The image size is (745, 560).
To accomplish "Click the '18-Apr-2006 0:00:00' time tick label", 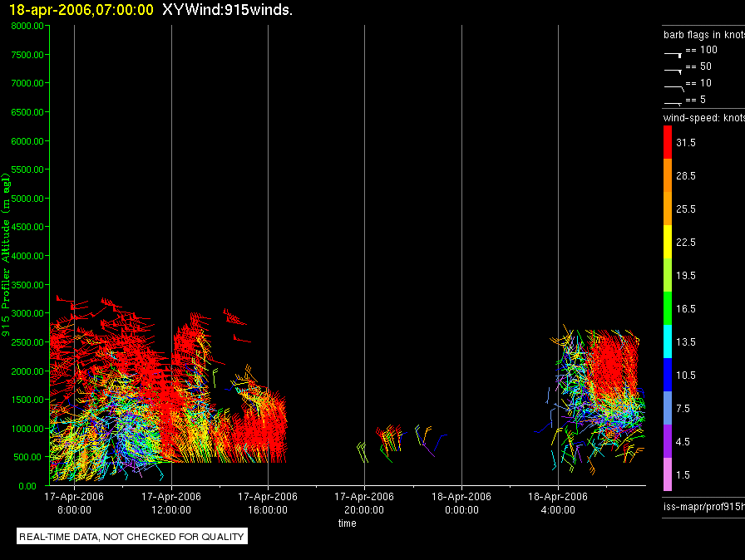I will click(461, 503).
